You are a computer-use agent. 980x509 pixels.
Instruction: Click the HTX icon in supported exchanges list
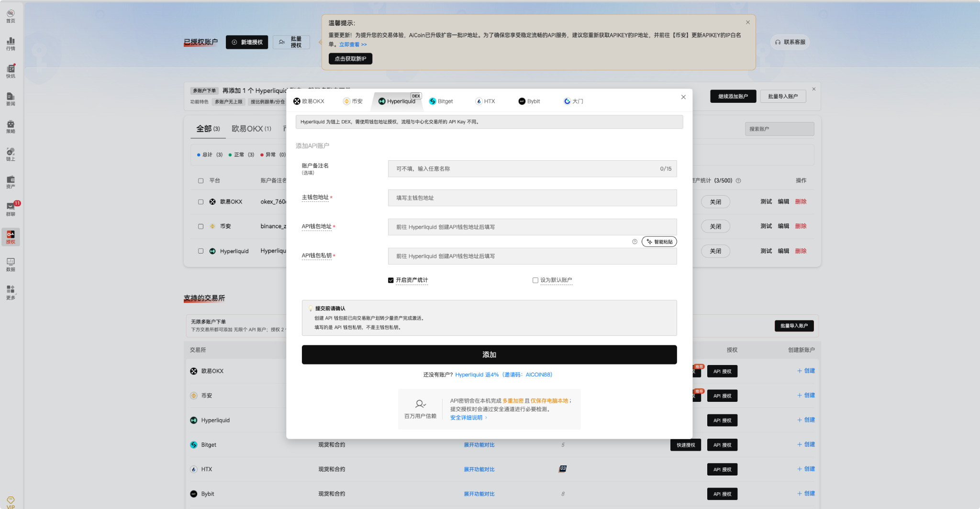tap(194, 469)
